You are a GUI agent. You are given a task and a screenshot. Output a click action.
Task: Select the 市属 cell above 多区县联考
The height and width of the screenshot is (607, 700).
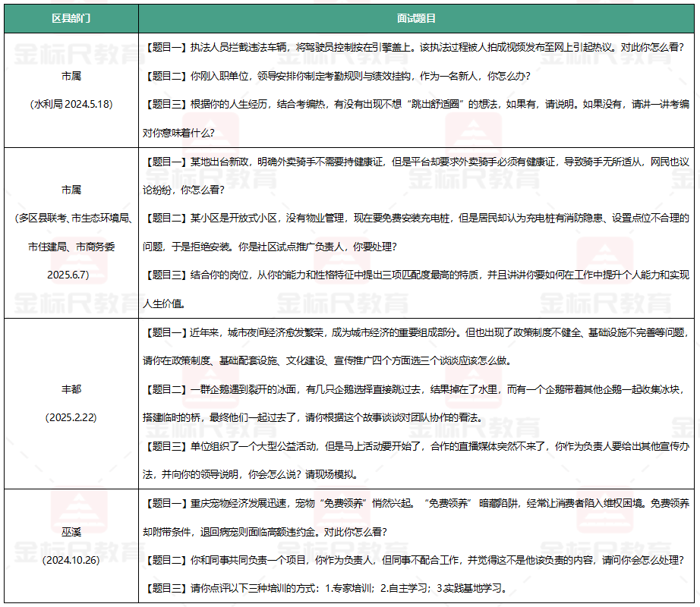pyautogui.click(x=71, y=190)
